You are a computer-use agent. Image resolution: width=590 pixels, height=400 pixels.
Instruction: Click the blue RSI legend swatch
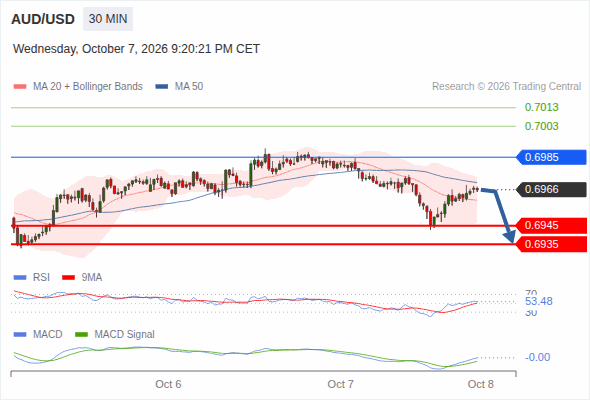pos(20,278)
